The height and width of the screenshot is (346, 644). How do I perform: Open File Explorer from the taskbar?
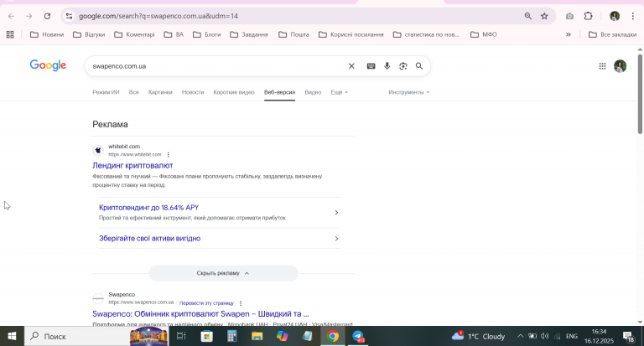(x=257, y=336)
